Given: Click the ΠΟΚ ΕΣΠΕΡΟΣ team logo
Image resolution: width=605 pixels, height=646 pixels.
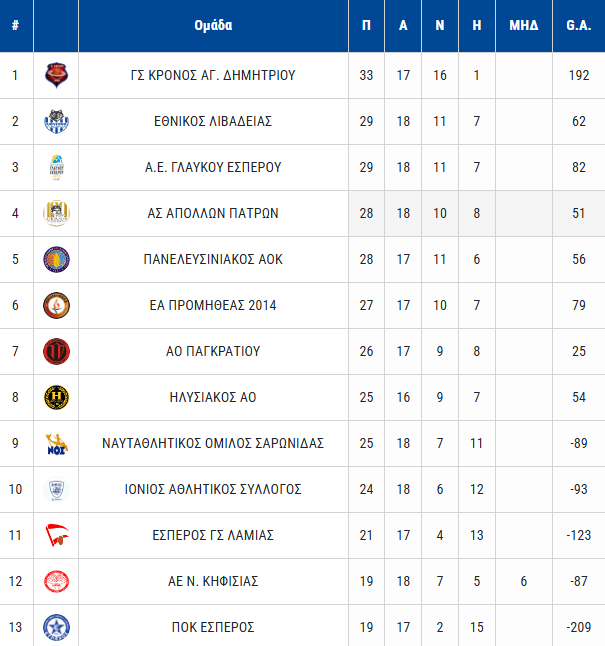Looking at the screenshot, I should [x=56, y=627].
